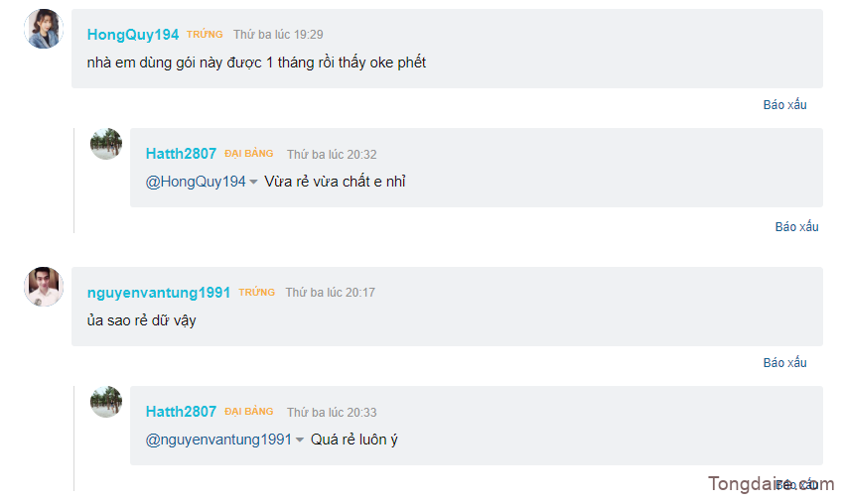The height and width of the screenshot is (504, 844).
Task: Click Báo xấu under nguyenvantung1991's comment
Action: [784, 363]
